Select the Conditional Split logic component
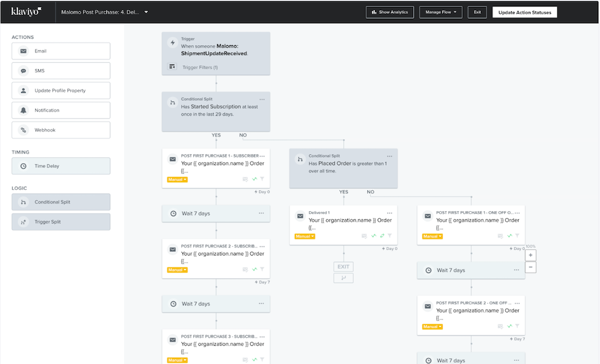 point(61,202)
